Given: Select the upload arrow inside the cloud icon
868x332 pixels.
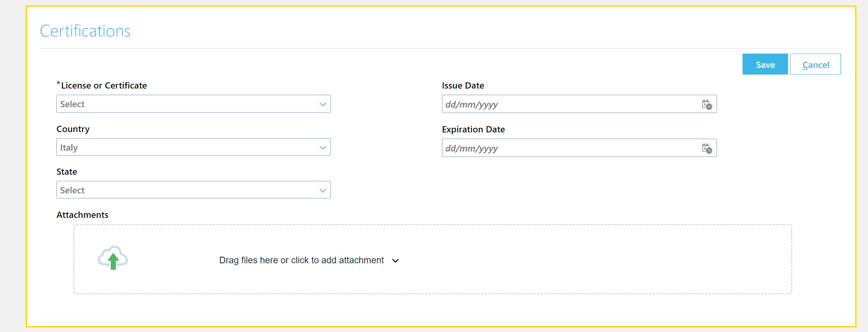Looking at the screenshot, I should (x=113, y=260).
